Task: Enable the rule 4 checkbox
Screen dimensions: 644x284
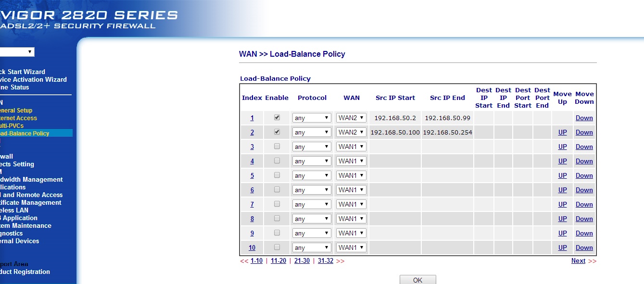Action: [x=277, y=161]
